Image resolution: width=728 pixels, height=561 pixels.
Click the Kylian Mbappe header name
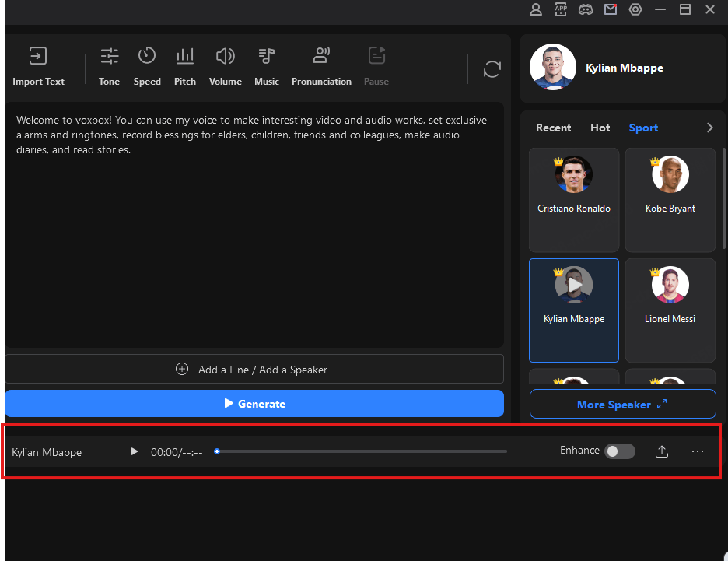pos(624,68)
